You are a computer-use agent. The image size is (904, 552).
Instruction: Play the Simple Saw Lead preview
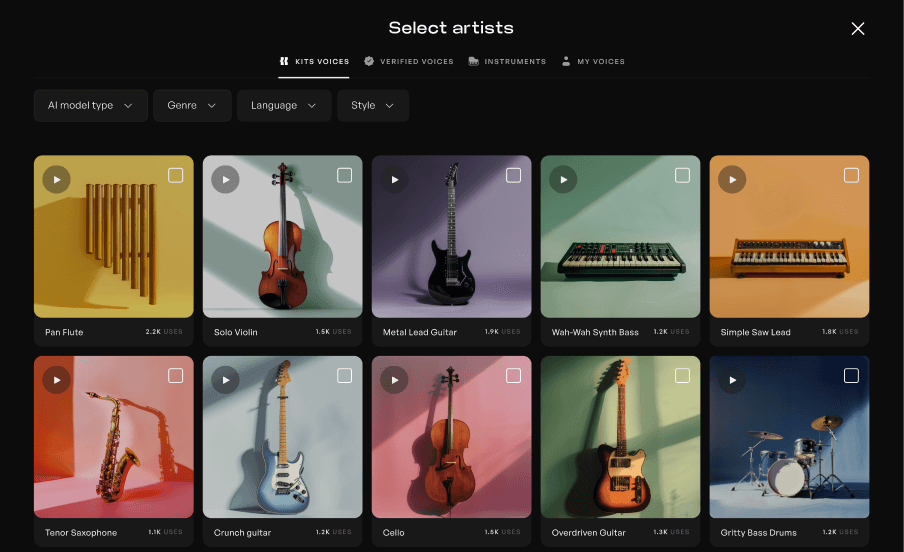click(732, 179)
